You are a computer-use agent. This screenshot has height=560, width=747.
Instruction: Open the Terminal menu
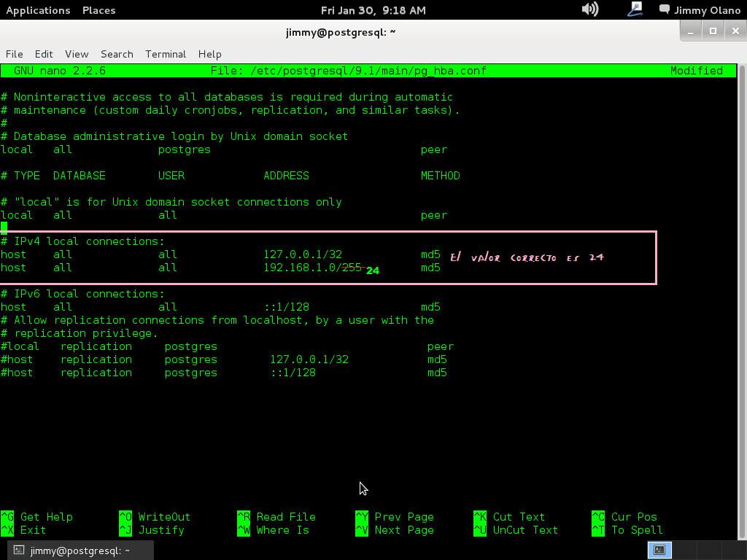(x=166, y=54)
